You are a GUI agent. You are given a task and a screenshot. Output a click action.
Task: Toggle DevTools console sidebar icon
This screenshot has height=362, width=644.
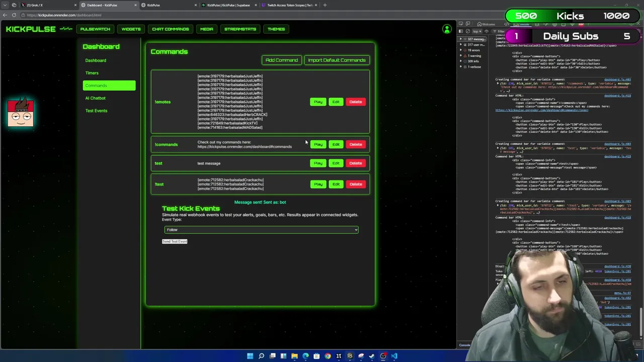click(x=461, y=31)
